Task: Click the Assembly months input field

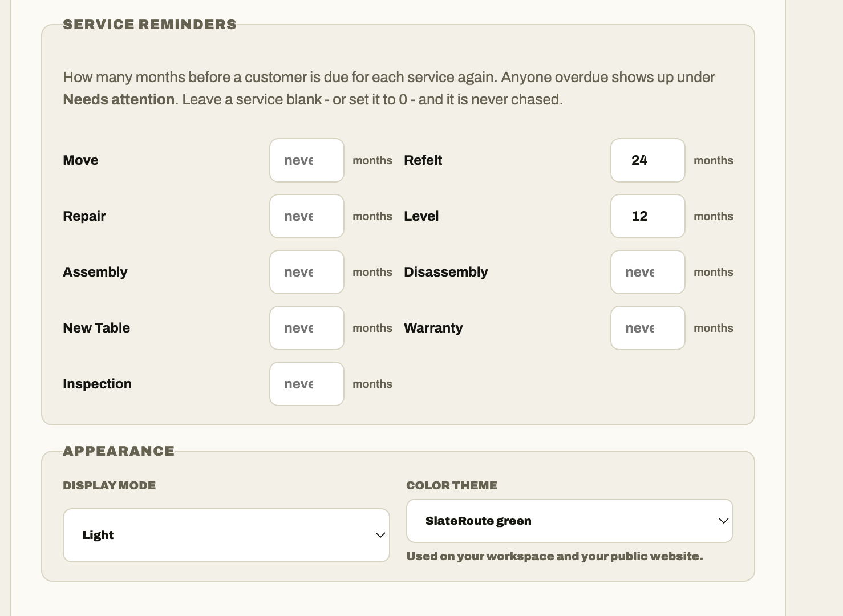Action: point(307,272)
